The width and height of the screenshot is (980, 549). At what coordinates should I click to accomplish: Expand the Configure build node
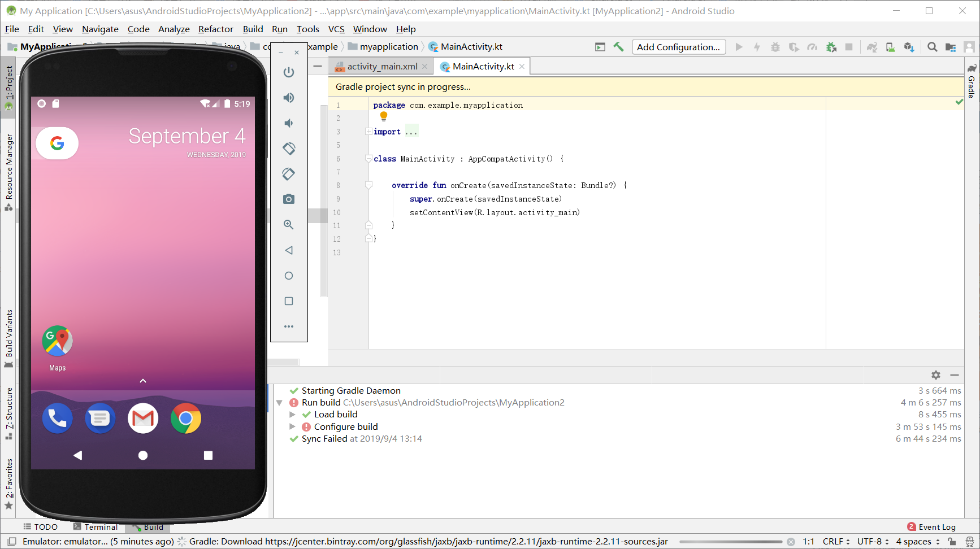coord(292,426)
